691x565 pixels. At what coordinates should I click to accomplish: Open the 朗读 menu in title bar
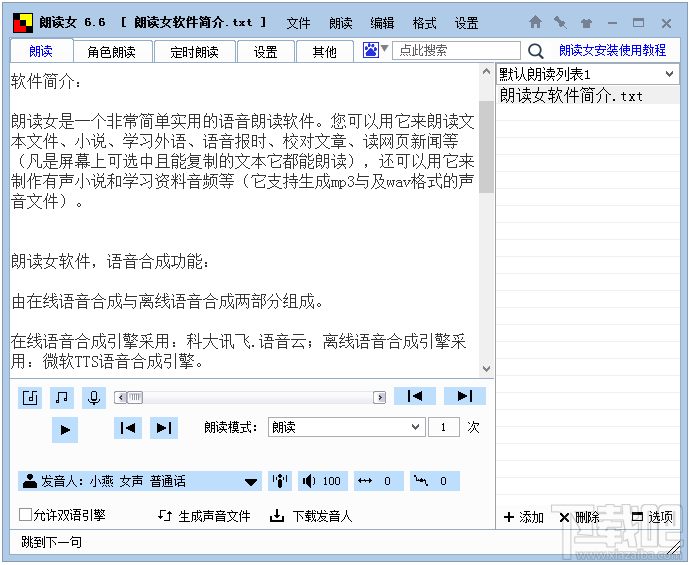(x=341, y=23)
